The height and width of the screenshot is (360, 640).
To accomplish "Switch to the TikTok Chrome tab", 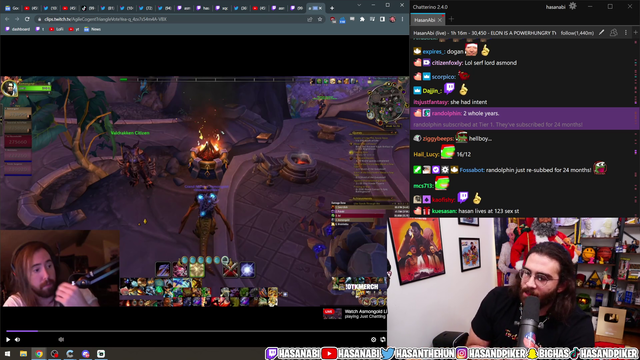I will point(89,8).
